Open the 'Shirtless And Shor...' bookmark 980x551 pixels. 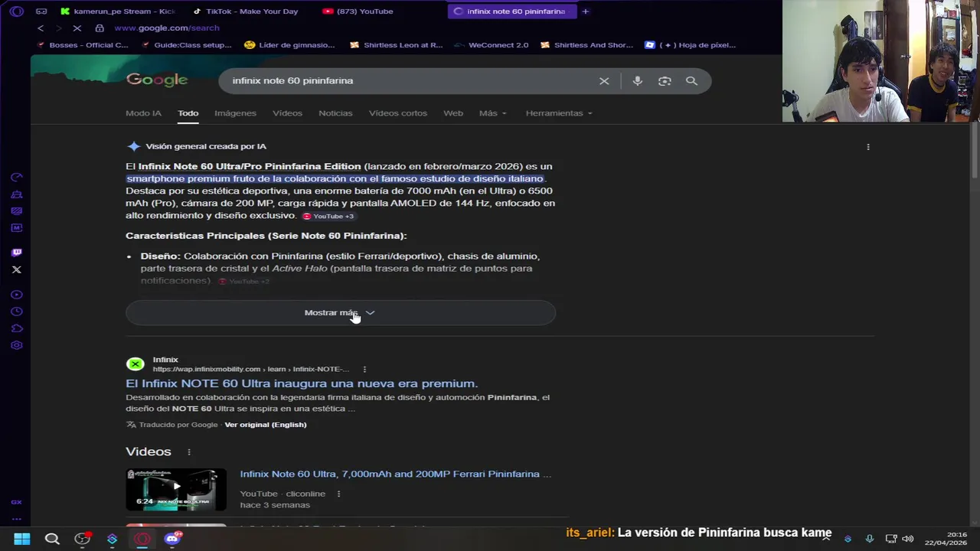pyautogui.click(x=586, y=45)
